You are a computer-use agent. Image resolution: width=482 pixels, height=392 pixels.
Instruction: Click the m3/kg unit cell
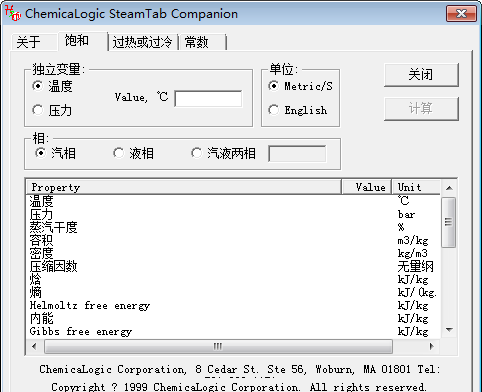[413, 240]
